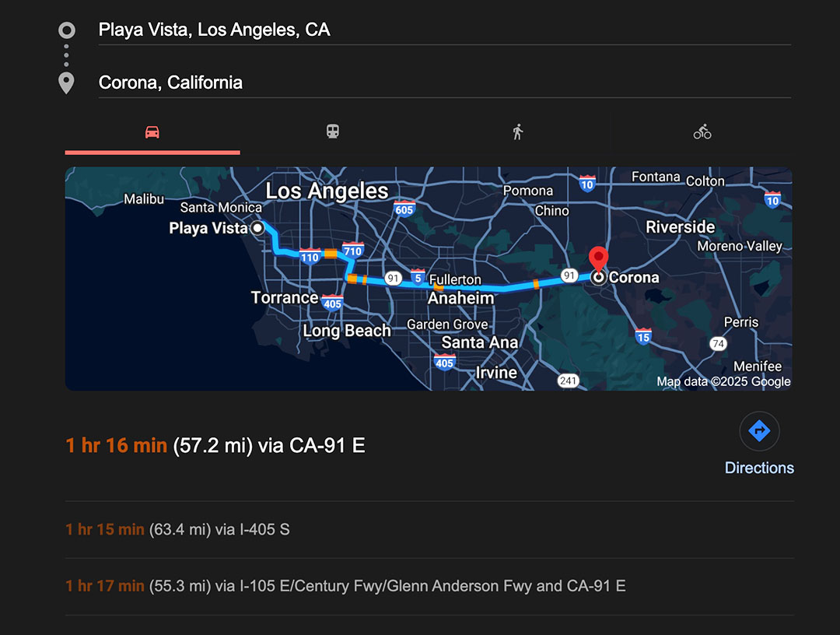Click the Playa Vista origin marker on map
The image size is (840, 635).
257,228
